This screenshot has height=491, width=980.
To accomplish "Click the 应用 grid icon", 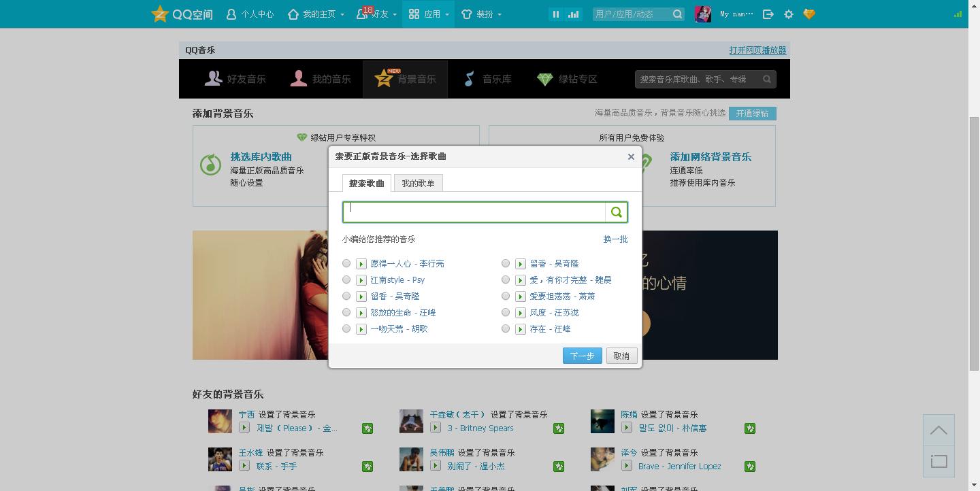I will (414, 14).
